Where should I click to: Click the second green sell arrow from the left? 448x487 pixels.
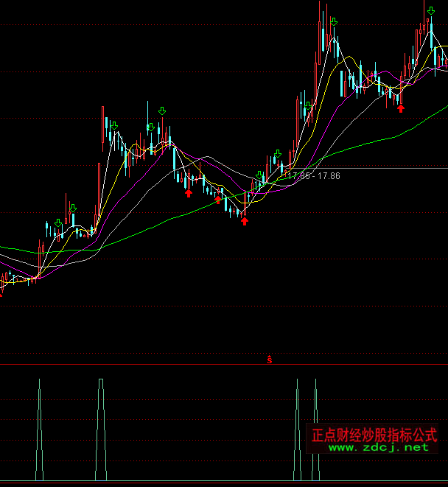pyautogui.click(x=72, y=209)
